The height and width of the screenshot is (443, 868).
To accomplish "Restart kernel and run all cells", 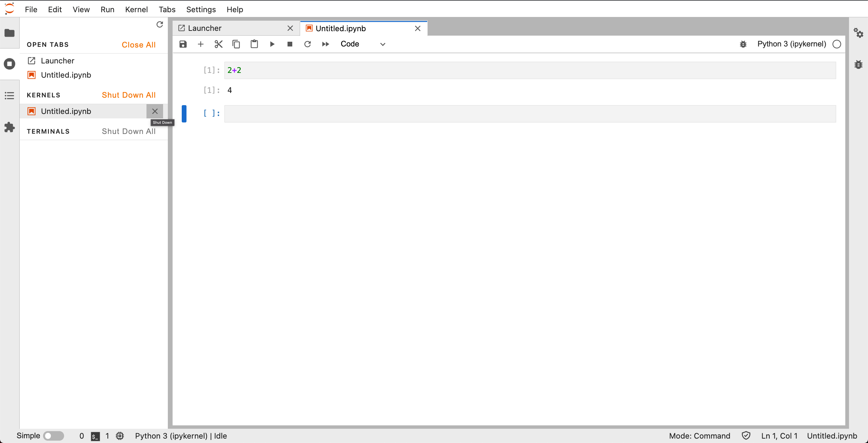I will (x=325, y=44).
